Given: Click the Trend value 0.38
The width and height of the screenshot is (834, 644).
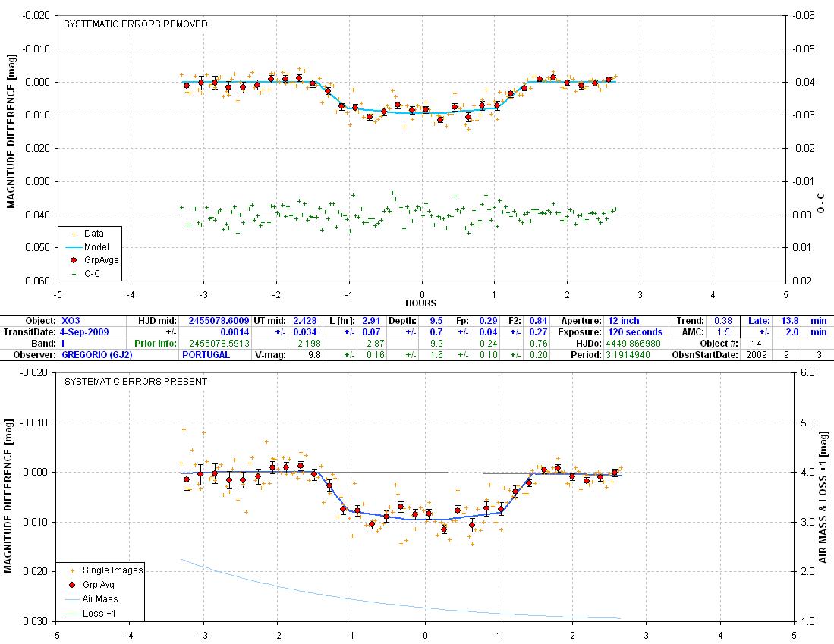Looking at the screenshot, I should [723, 321].
